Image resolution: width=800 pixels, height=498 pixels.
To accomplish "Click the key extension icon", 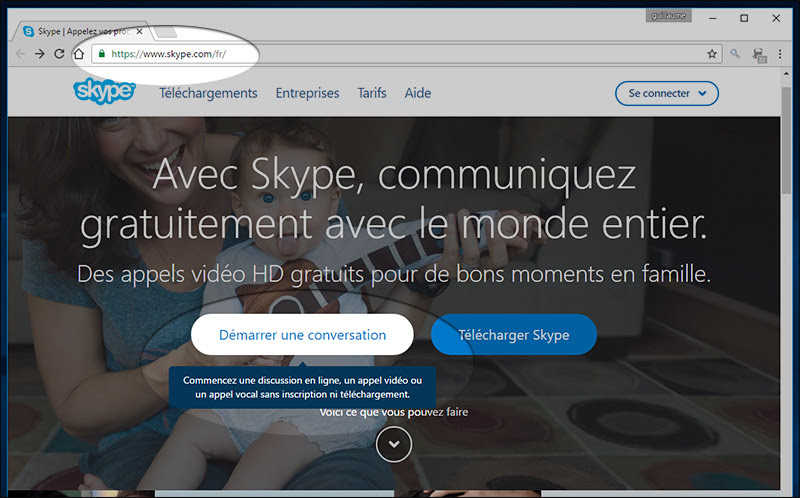I will (x=735, y=54).
